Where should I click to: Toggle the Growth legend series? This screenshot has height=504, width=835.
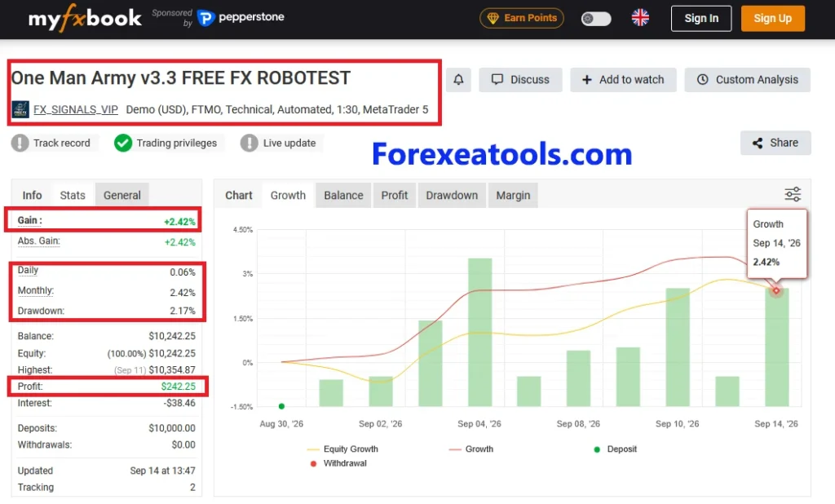point(471,449)
